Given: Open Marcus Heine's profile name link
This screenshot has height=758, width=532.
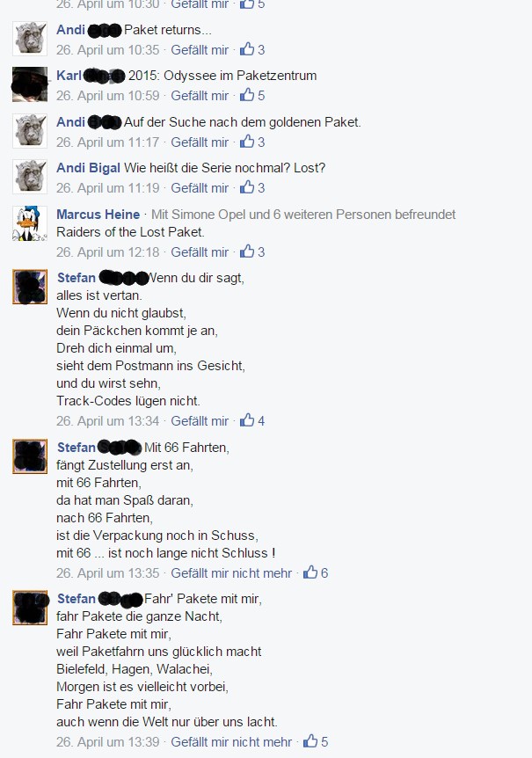Looking at the screenshot, I should pos(98,215).
